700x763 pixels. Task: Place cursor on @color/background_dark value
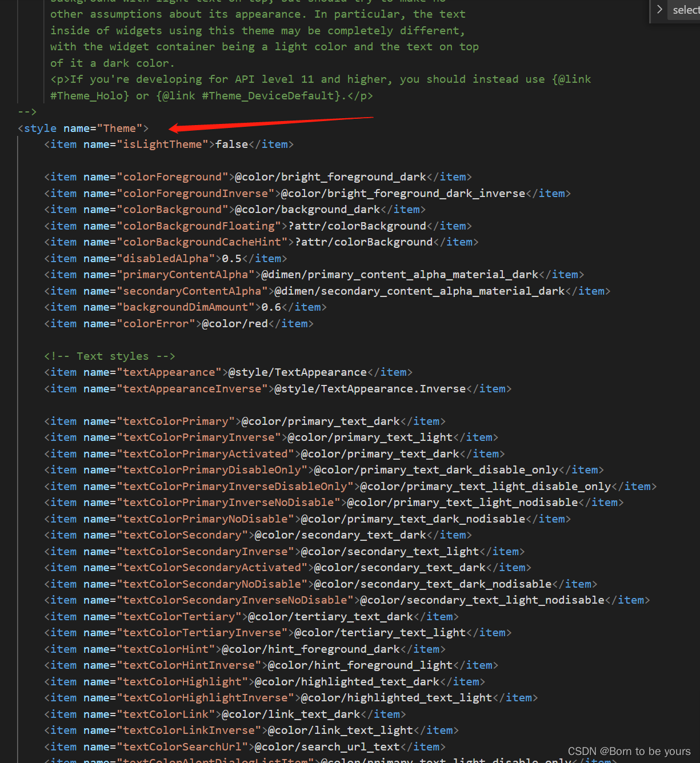307,210
